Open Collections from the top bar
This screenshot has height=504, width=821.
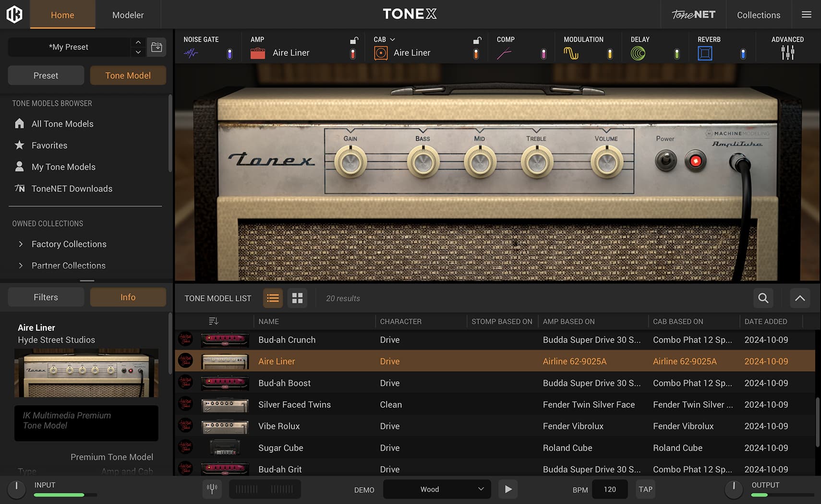tap(758, 15)
